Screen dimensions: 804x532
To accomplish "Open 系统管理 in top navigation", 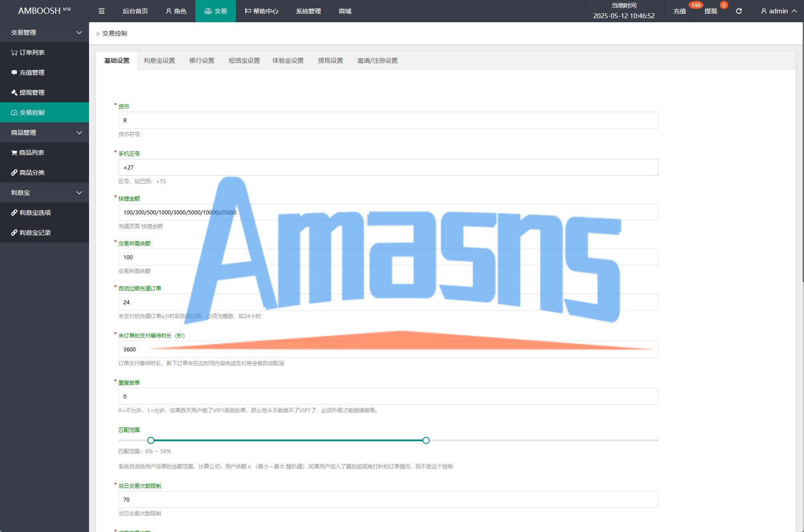I will coord(309,11).
